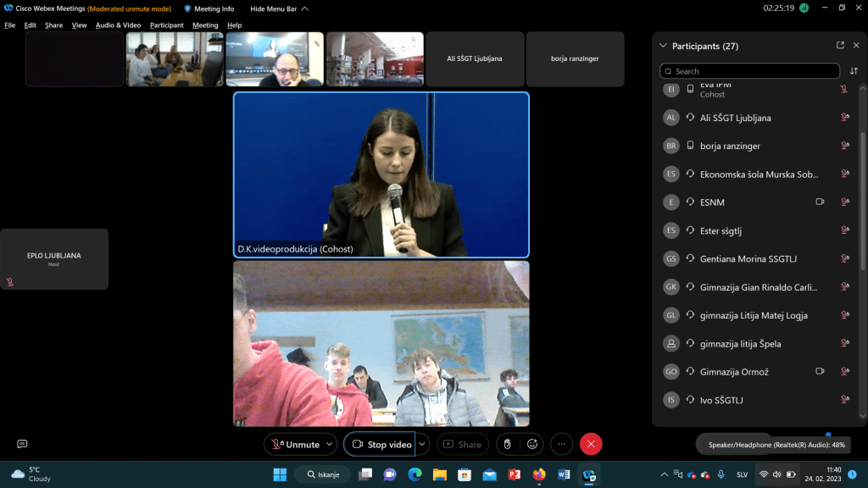The height and width of the screenshot is (488, 868).
Task: Toggle mute for Ali SŠGT Ljubljana
Action: [845, 117]
